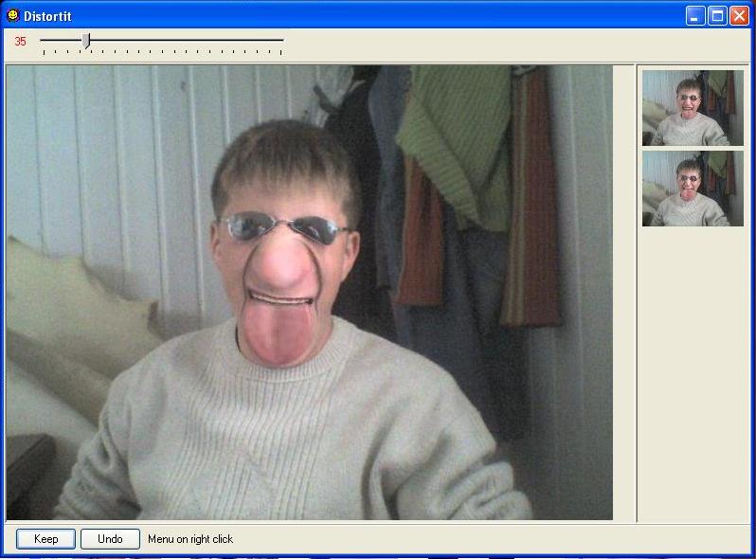Click the Distortit smiley app icon
Image resolution: width=756 pixels, height=559 pixels.
[x=12, y=15]
